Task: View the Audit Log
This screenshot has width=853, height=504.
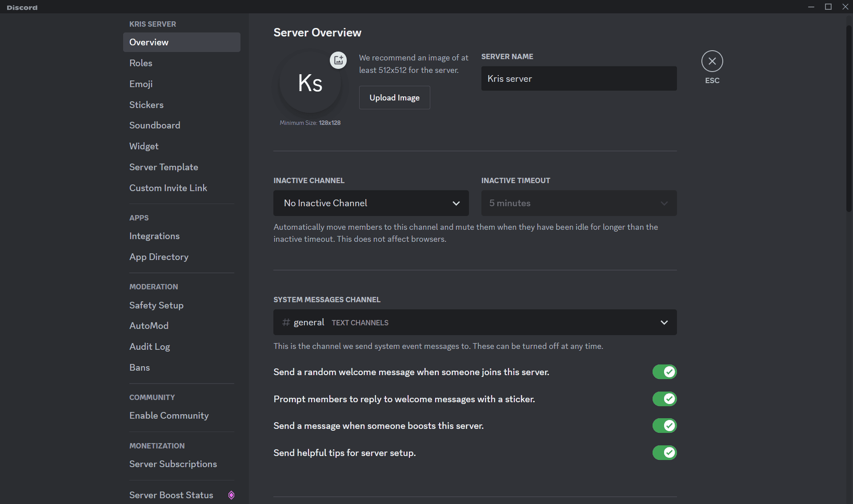Action: (x=181, y=347)
